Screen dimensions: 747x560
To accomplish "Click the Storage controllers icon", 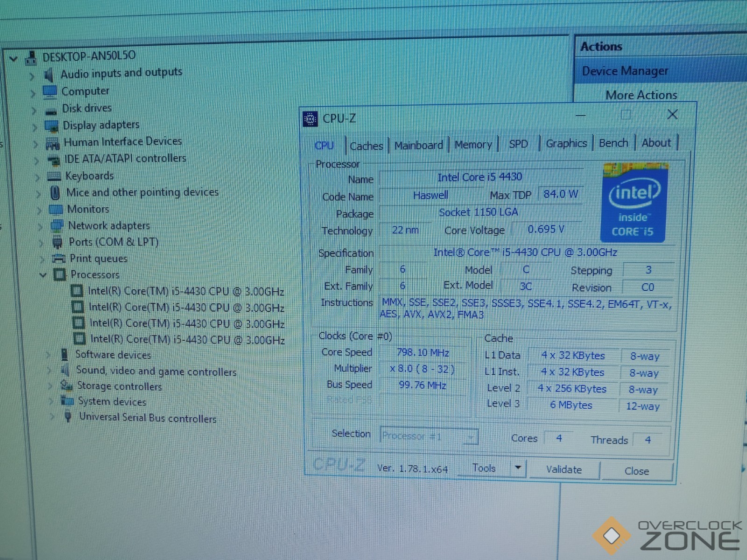I will 66,386.
